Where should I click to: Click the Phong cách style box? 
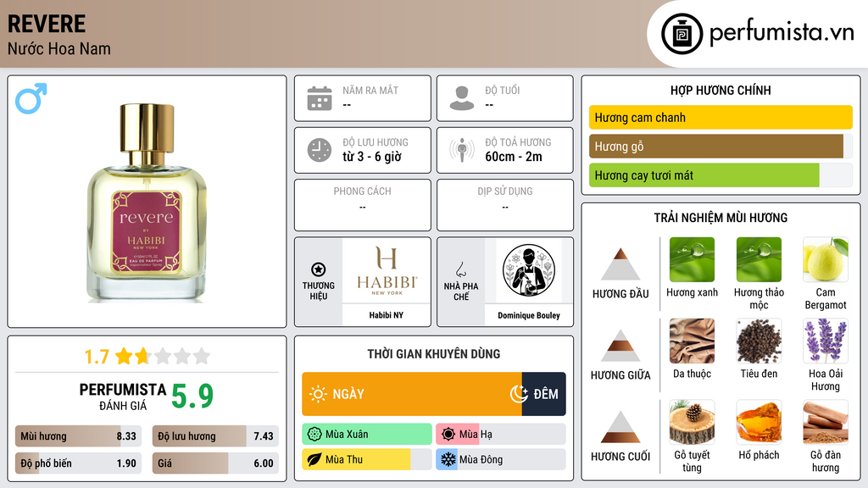[x=363, y=205]
